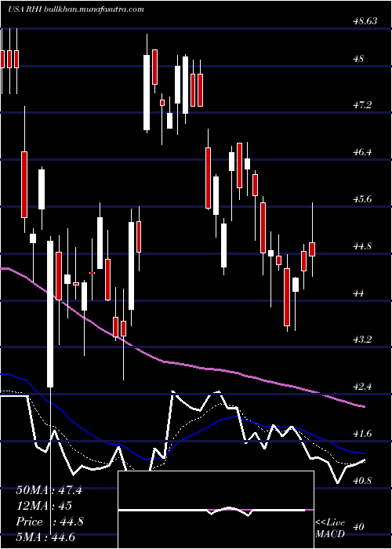The image size is (392, 549).
Task: Click the 44.8 price axis label
Action: point(362,245)
